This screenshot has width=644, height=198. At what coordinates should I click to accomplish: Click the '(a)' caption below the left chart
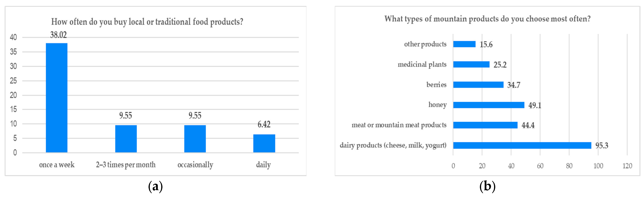(156, 187)
